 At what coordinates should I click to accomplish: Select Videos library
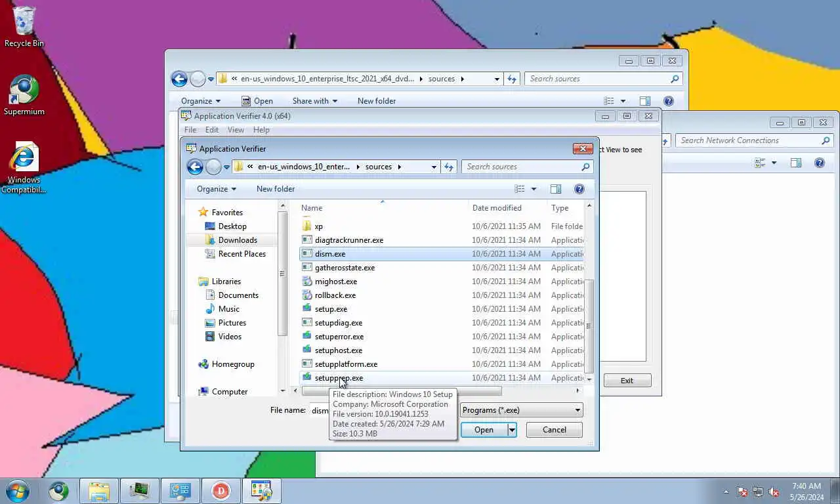[x=230, y=337]
